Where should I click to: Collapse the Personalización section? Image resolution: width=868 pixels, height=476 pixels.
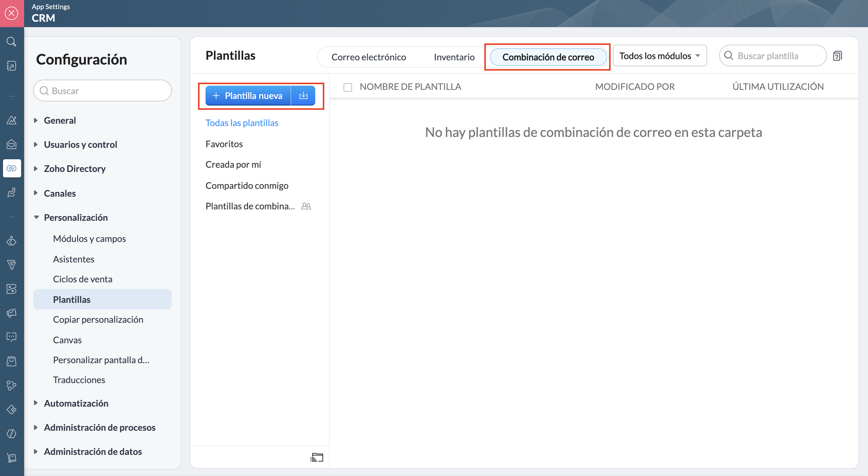36,217
